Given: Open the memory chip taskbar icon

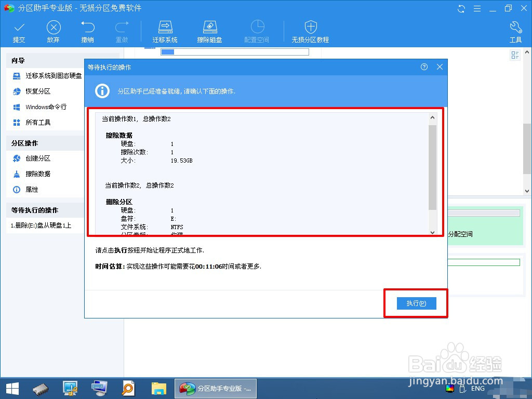Looking at the screenshot, I should click(x=41, y=389).
